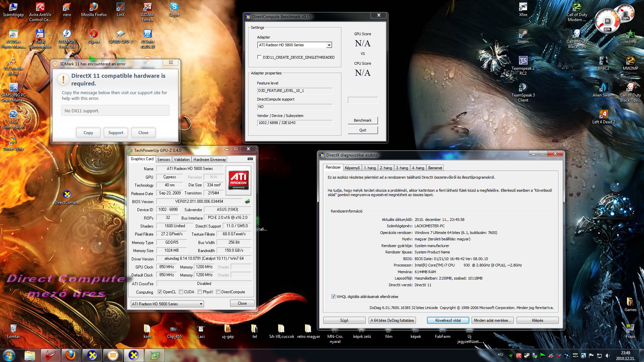Click Minden adat mentése button
The width and height of the screenshot is (644, 362).
[x=492, y=320]
